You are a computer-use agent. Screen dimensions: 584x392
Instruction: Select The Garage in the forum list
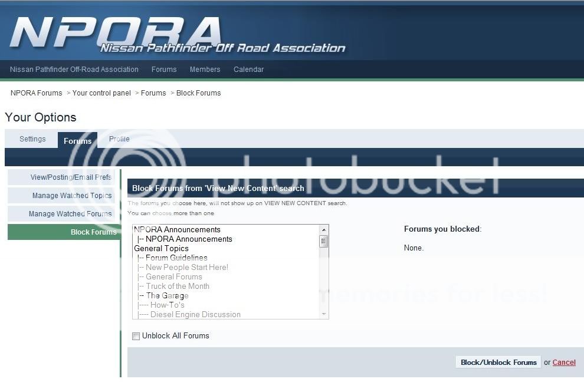pyautogui.click(x=167, y=295)
